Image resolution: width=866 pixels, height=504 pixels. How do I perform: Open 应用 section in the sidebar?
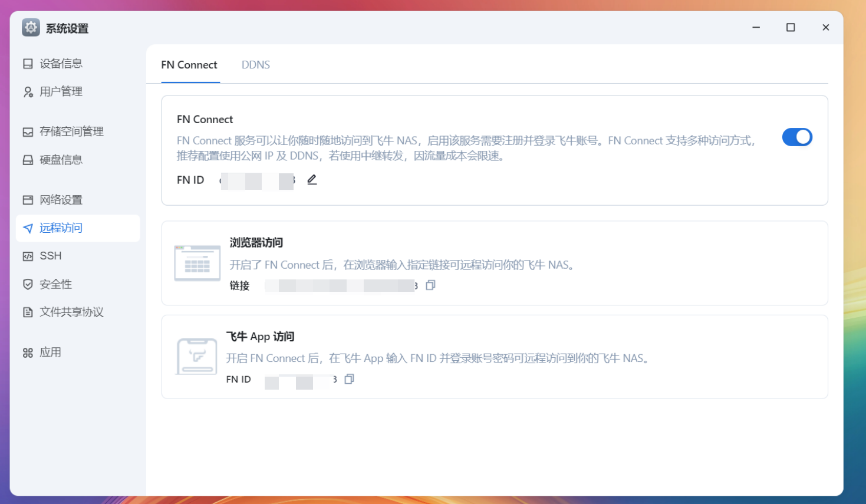[x=78, y=353]
